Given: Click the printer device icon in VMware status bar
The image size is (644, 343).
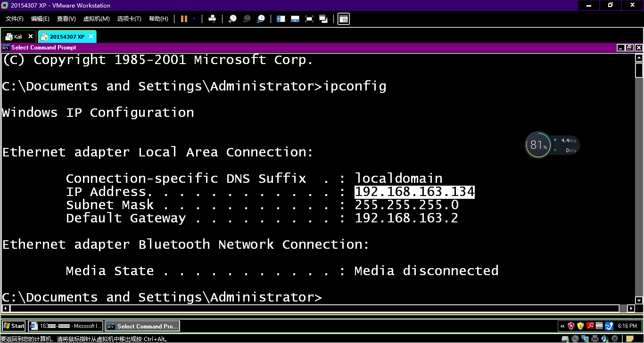Looking at the screenshot, I should (595, 338).
